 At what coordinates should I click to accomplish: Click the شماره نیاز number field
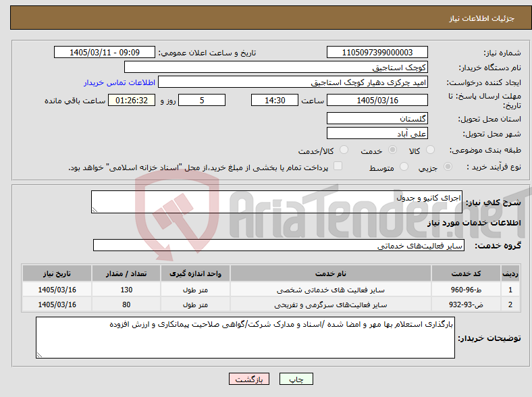(x=377, y=52)
